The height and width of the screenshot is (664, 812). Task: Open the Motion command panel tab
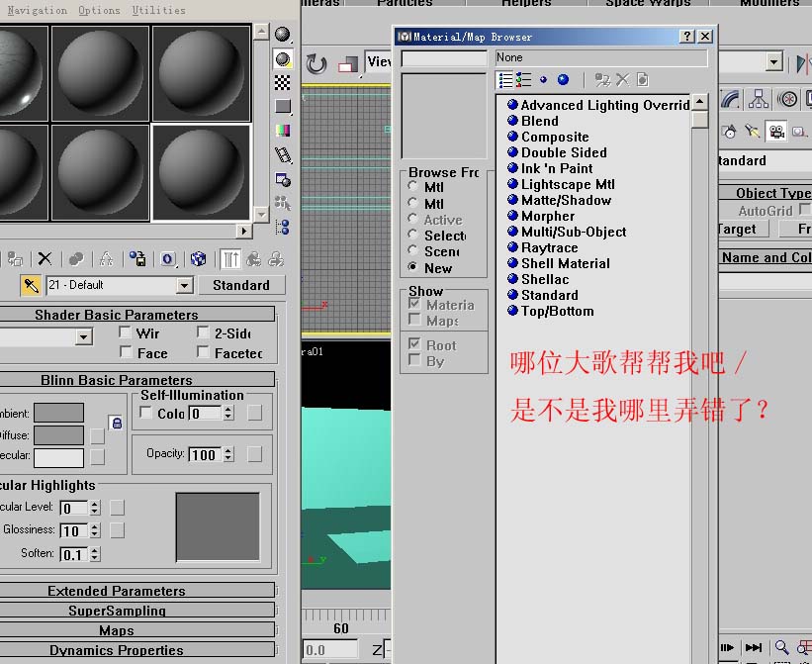787,99
